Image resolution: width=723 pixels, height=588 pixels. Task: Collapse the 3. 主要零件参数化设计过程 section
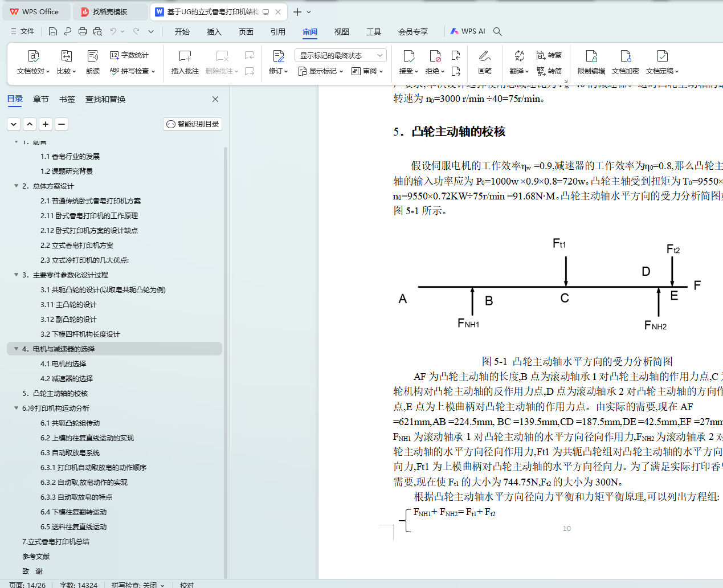coord(16,275)
